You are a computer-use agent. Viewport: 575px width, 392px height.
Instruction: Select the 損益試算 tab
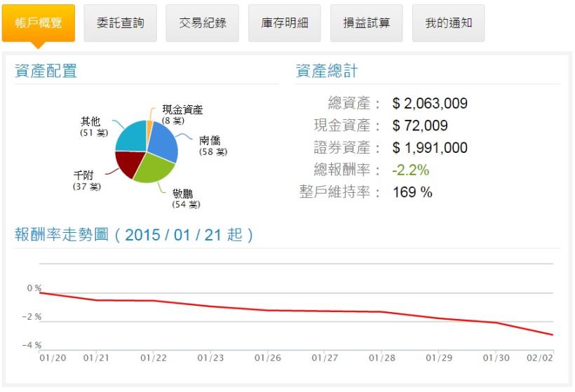tap(367, 23)
